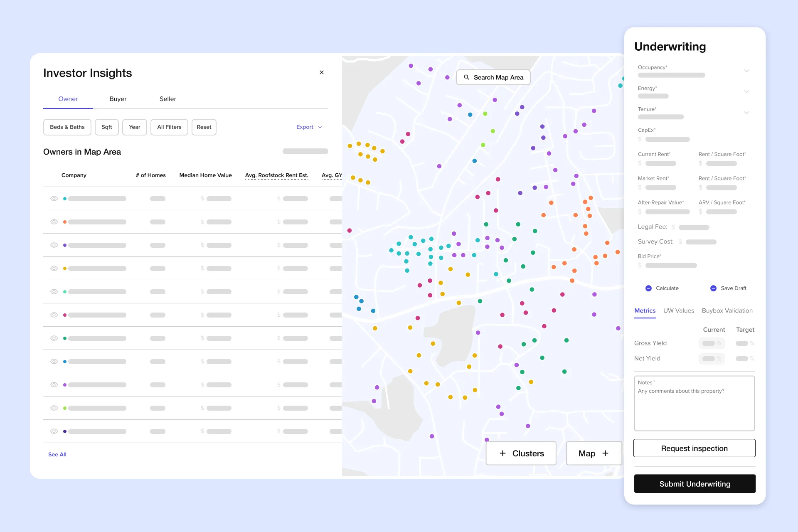This screenshot has width=798, height=532.
Task: Click the See All link
Action: (57, 455)
